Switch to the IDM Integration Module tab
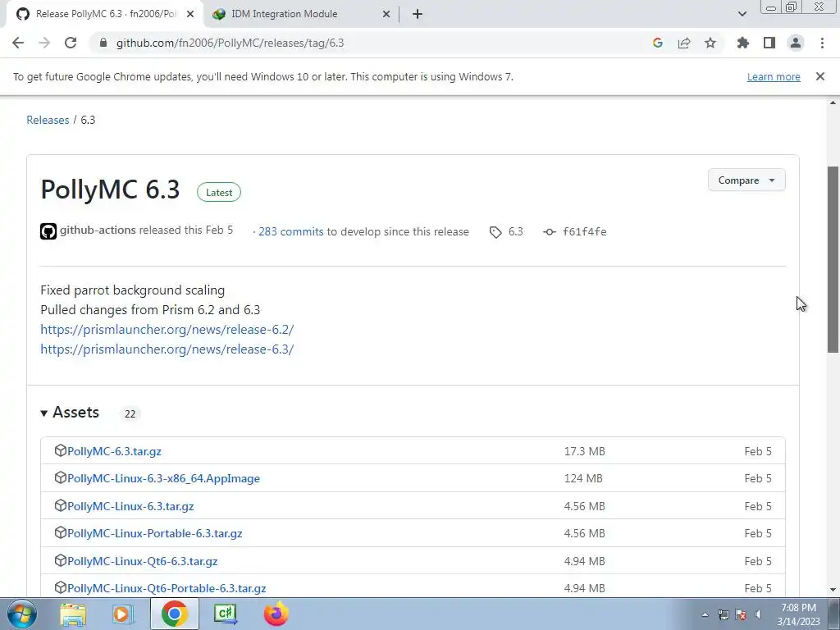Screen dimensions: 840x630 (301, 14)
